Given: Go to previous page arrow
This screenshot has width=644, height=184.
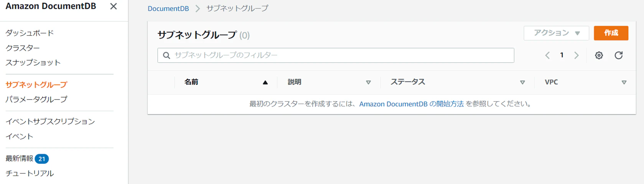Looking at the screenshot, I should [547, 55].
